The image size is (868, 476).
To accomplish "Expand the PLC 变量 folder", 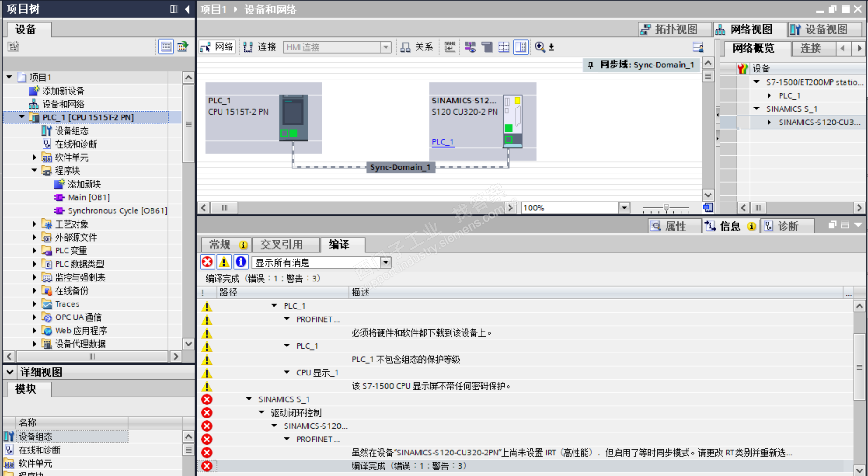I will (x=34, y=251).
